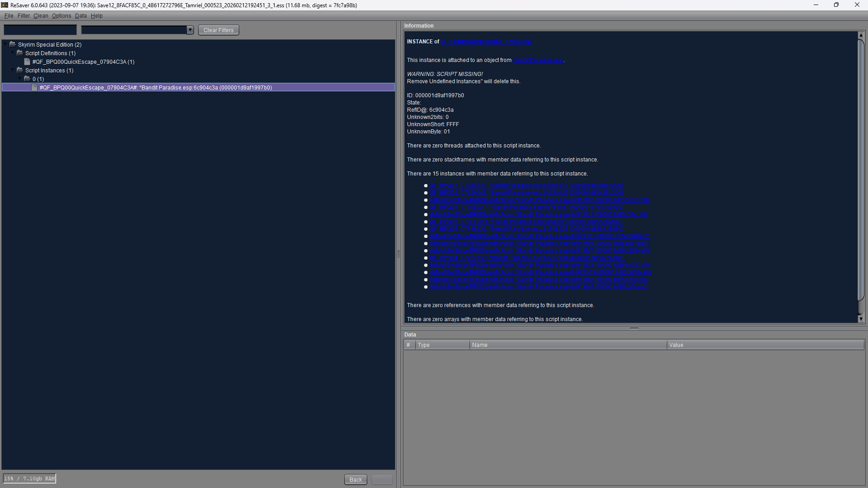868x488 pixels.
Task: Click the ReSaver app icon in title bar
Action: click(x=5, y=5)
